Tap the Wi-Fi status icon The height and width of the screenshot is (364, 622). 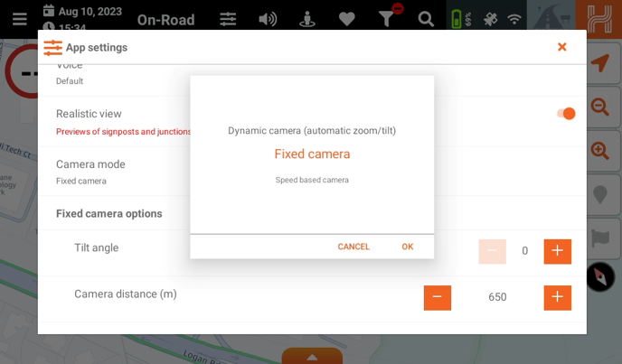514,19
